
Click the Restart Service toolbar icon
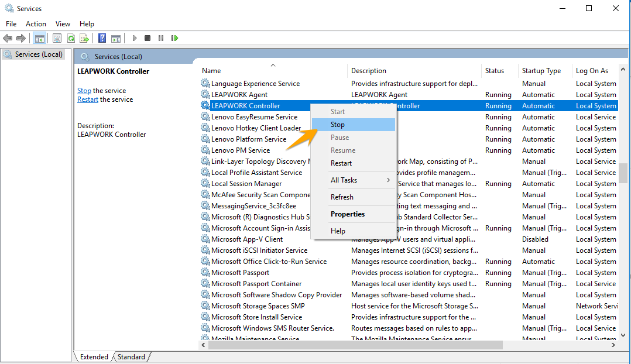pyautogui.click(x=174, y=38)
